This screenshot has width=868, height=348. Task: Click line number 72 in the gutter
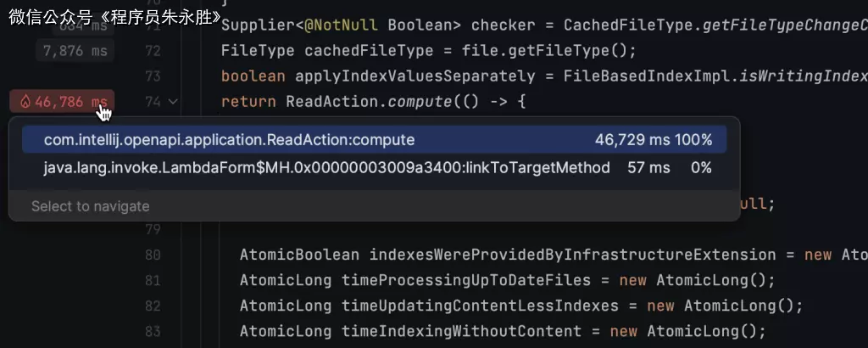153,51
